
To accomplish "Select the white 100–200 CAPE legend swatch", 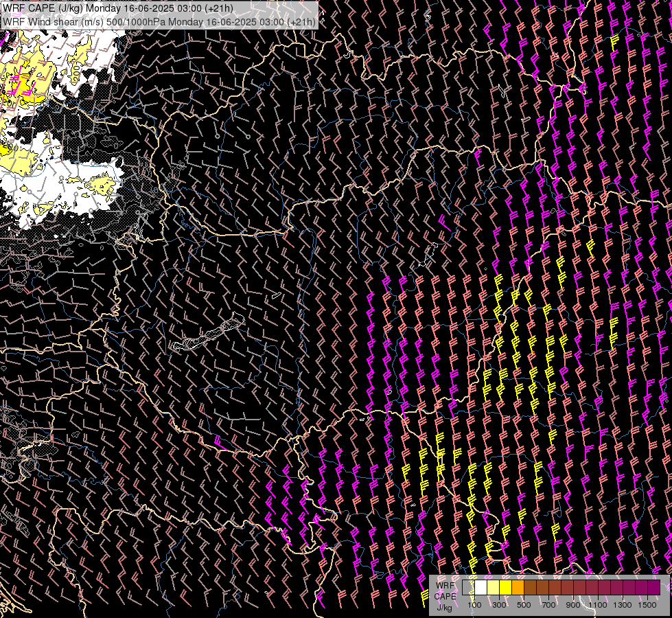I will tap(481, 587).
